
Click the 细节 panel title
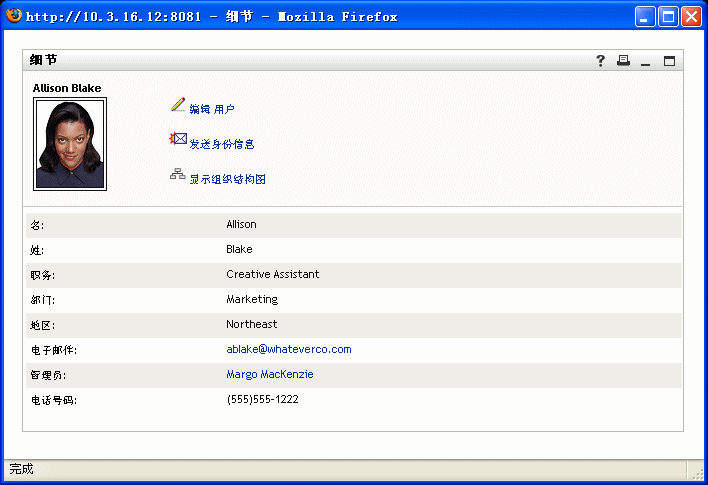pyautogui.click(x=43, y=60)
